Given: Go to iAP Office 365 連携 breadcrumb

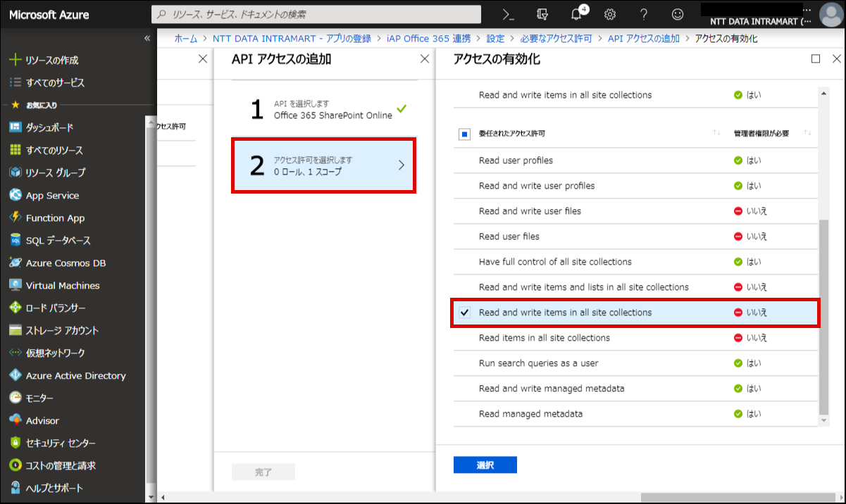Looking at the screenshot, I should coord(429,39).
